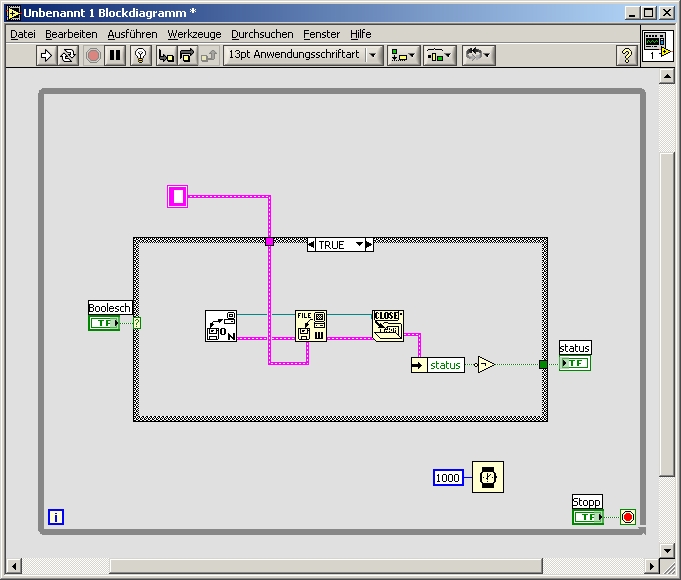Viewport: 681px width, 580px height.
Task: Click the Step Into button
Action: pyautogui.click(x=166, y=56)
